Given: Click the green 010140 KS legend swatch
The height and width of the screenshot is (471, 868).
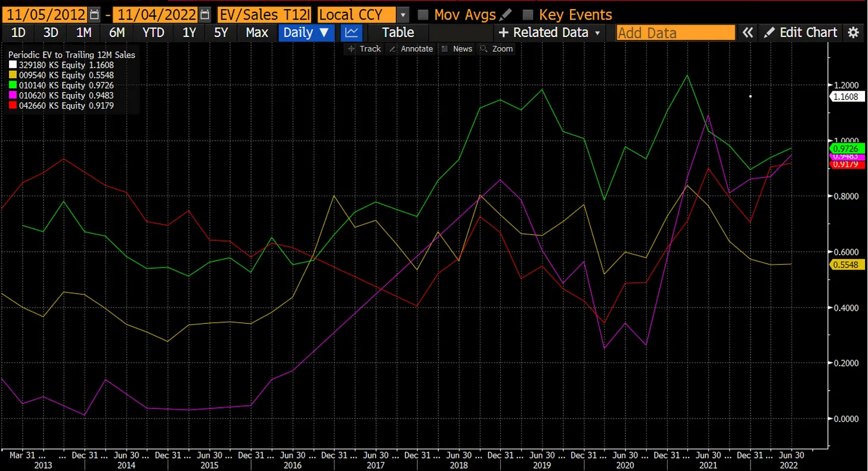Looking at the screenshot, I should click(x=13, y=85).
